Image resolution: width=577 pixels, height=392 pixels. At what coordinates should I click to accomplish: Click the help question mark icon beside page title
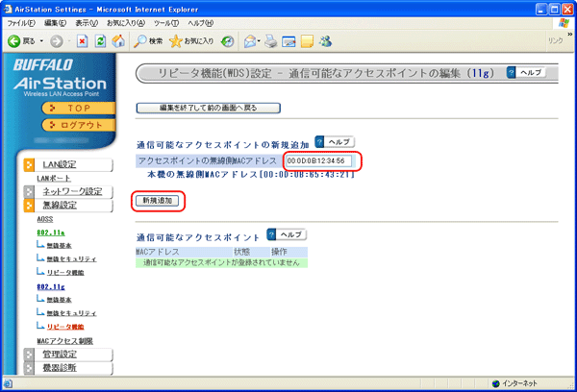[511, 72]
